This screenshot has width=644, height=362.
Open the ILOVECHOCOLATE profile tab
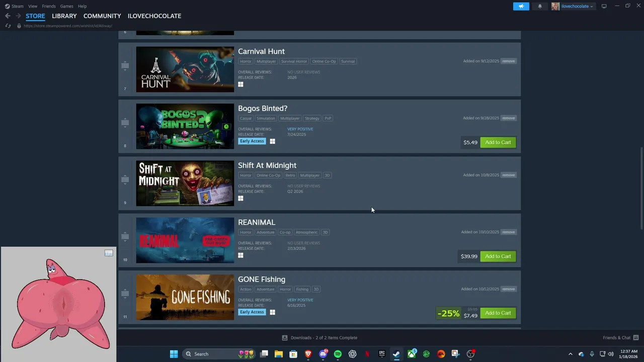pos(154,16)
